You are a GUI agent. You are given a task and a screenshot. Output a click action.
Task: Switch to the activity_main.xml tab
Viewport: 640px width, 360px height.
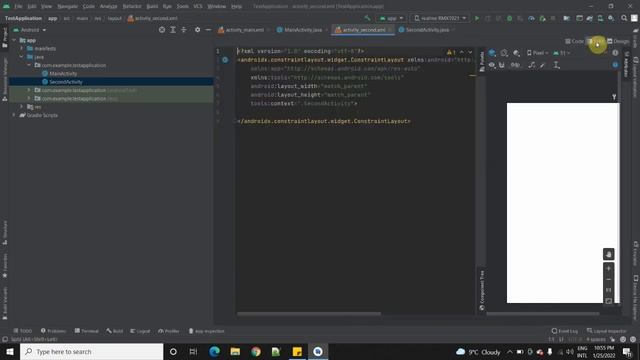click(x=244, y=30)
